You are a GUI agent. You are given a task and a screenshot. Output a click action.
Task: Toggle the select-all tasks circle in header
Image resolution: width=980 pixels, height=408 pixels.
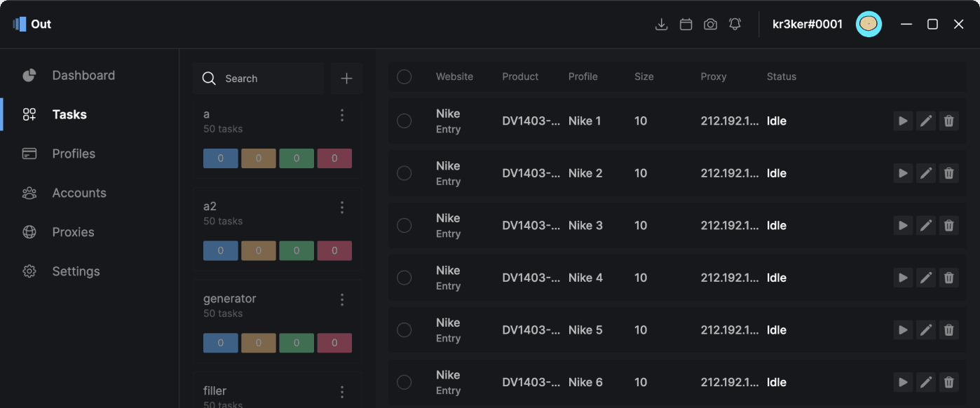click(404, 76)
